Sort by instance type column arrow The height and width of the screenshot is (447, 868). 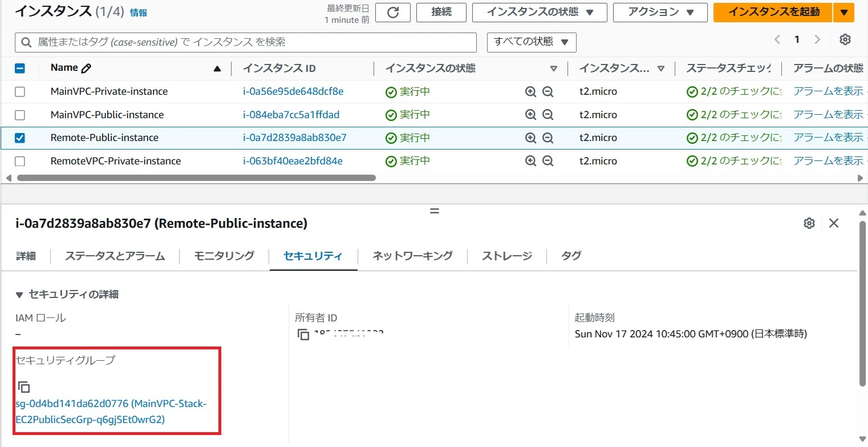coord(660,69)
